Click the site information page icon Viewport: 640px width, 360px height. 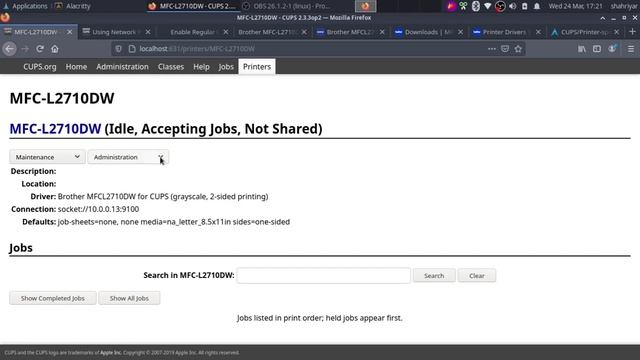(132, 49)
